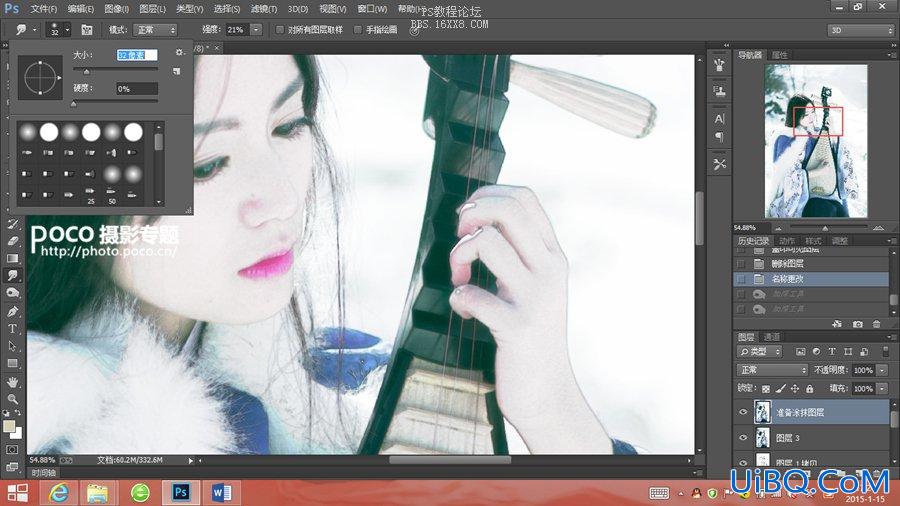Open the 3D workspace switcher dropdown
The image size is (900, 506).
860,30
